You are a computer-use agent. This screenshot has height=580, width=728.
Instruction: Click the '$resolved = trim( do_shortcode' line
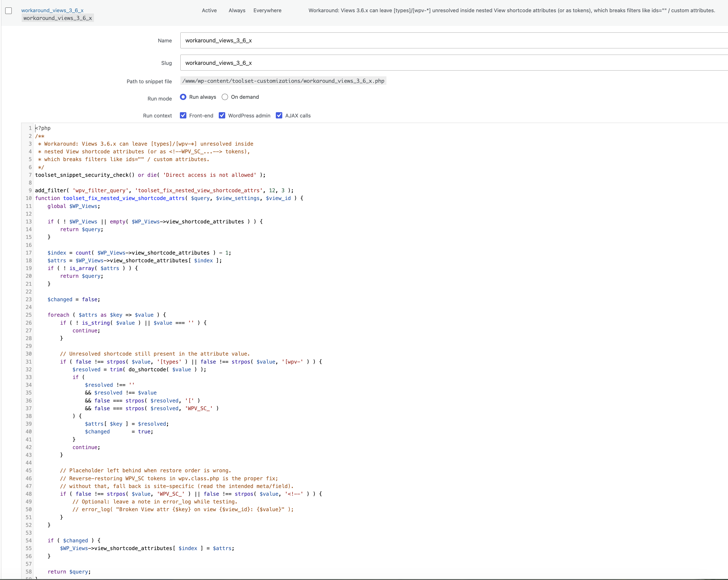140,370
